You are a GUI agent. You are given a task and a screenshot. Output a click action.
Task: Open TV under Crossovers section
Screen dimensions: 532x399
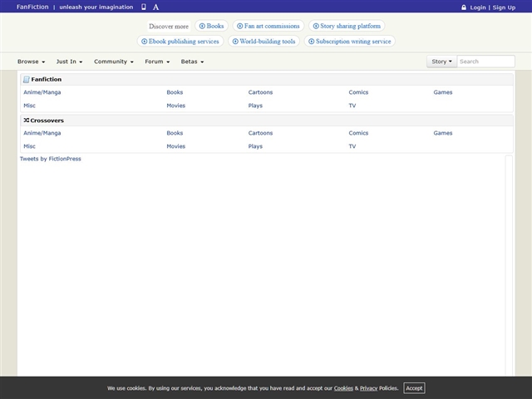(352, 146)
